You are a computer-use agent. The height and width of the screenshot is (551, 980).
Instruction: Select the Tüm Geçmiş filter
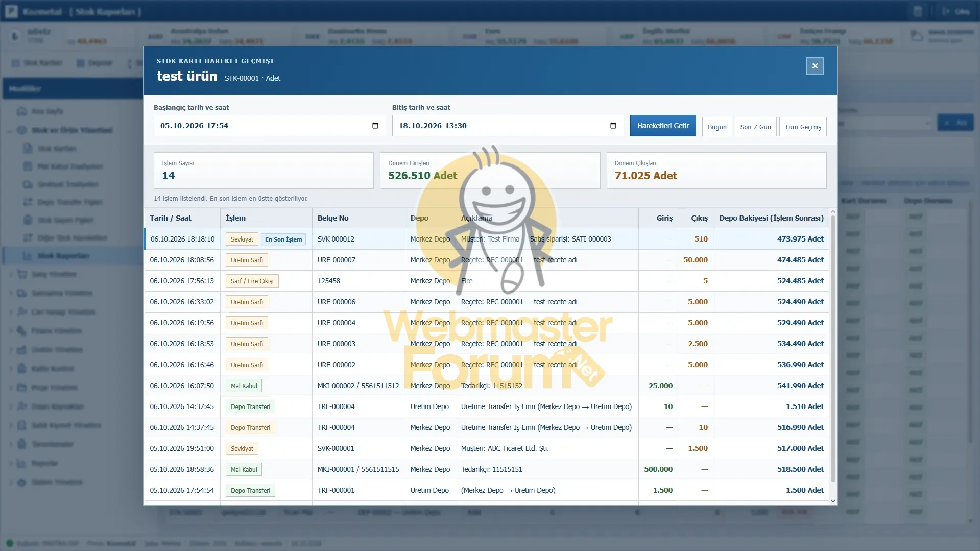point(803,127)
